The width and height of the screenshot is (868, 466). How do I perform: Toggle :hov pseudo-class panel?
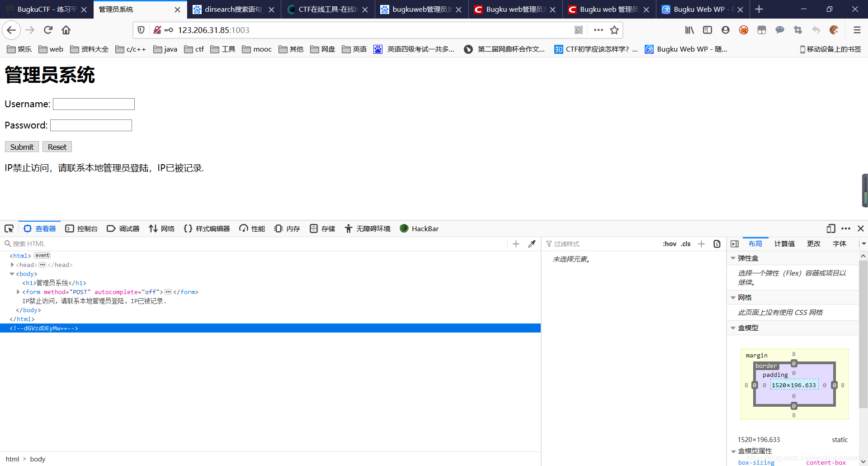(670, 244)
